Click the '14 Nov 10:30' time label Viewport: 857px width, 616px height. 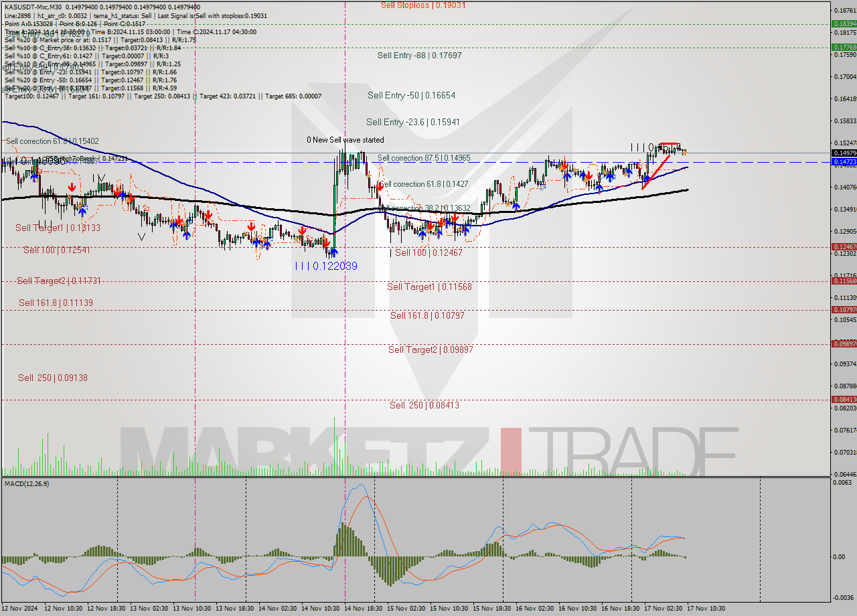pos(321,609)
